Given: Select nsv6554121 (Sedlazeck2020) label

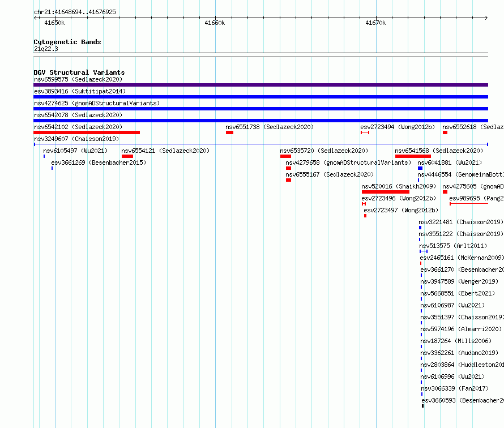Looking at the screenshot, I should pyautogui.click(x=165, y=151).
